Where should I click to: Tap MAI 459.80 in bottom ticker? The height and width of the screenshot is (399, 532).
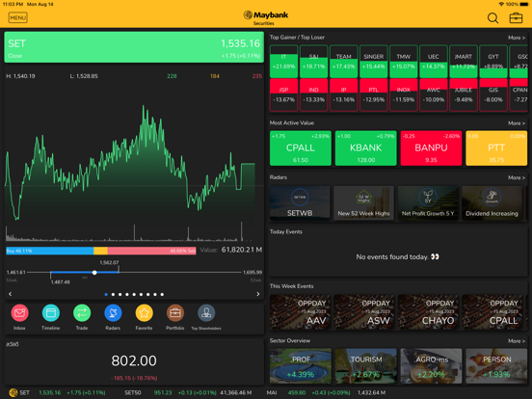click(x=285, y=392)
